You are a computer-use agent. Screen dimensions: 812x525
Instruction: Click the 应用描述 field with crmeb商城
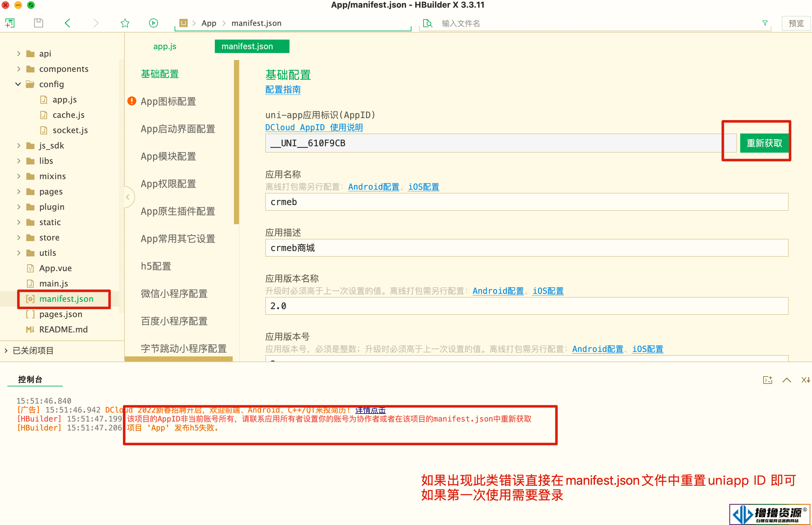point(526,248)
